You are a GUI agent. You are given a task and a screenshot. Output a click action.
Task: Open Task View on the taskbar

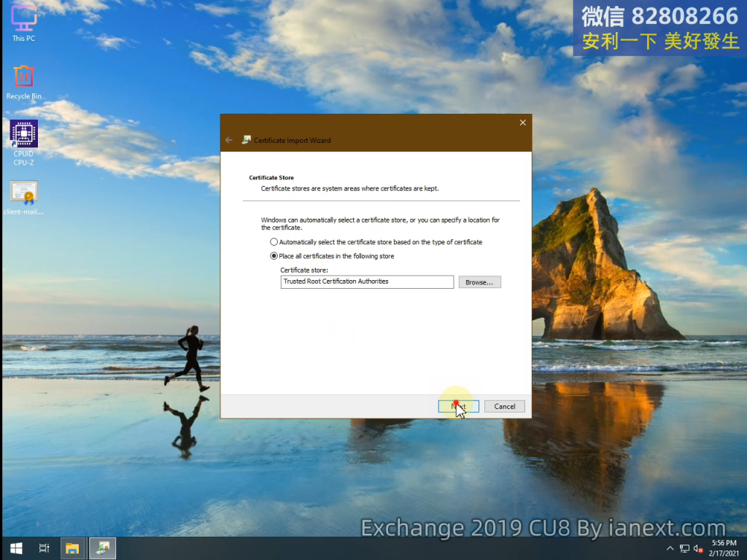[44, 548]
